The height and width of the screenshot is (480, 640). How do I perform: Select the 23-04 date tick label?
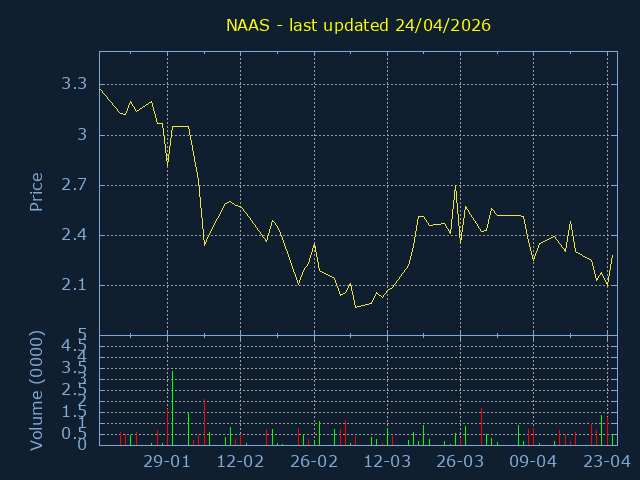pos(607,462)
